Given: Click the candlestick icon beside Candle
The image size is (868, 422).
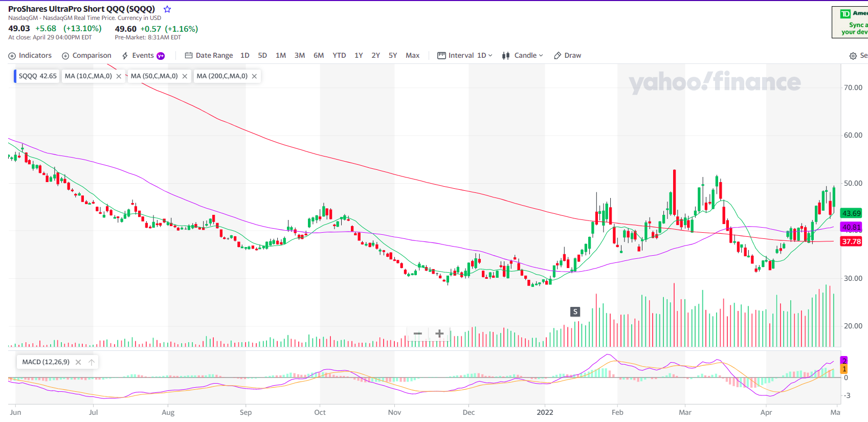Looking at the screenshot, I should pyautogui.click(x=506, y=56).
